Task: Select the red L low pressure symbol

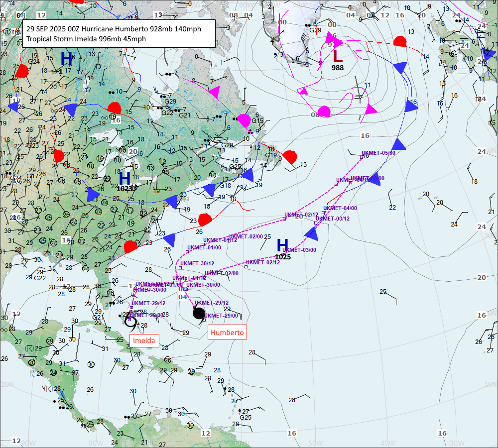Action: [x=338, y=55]
